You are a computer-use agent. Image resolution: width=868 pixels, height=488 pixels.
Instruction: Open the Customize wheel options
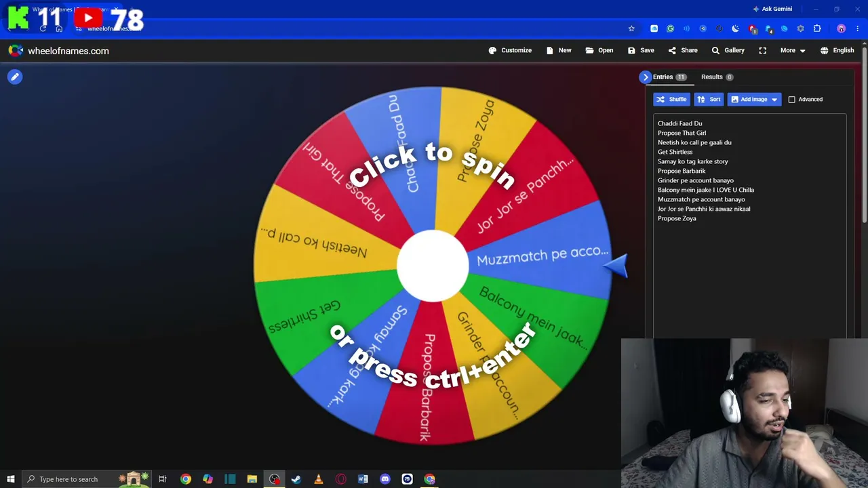[510, 50]
